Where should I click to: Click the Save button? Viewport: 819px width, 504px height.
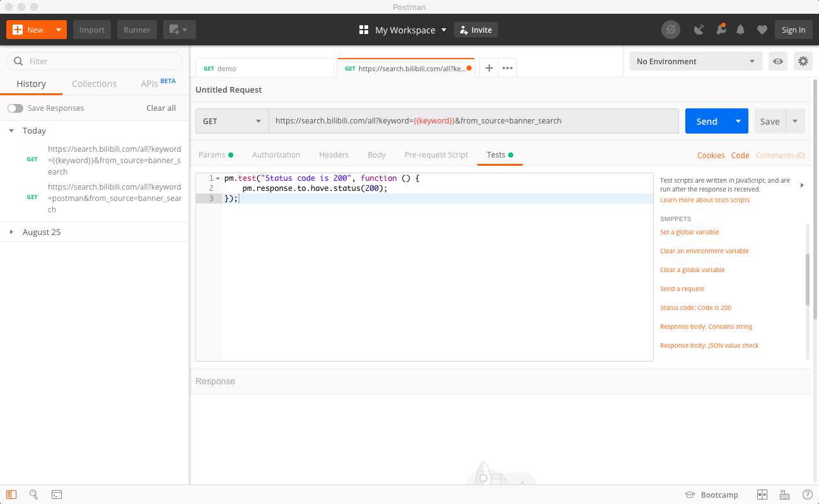point(770,122)
